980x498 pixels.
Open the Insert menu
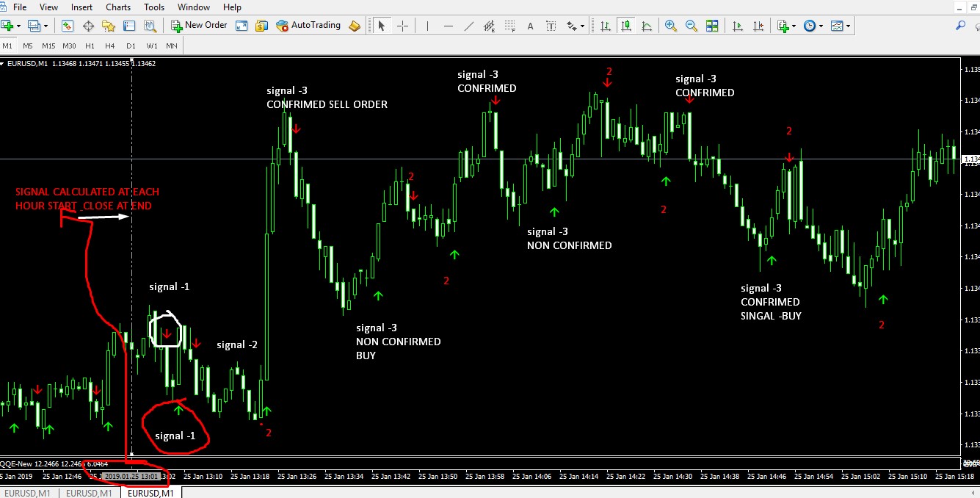tap(81, 7)
